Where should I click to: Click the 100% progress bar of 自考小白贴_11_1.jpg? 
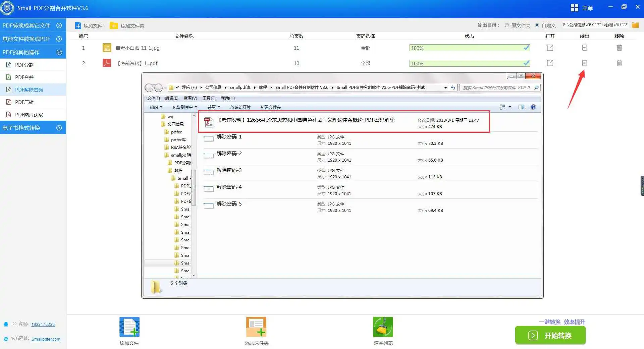(470, 48)
